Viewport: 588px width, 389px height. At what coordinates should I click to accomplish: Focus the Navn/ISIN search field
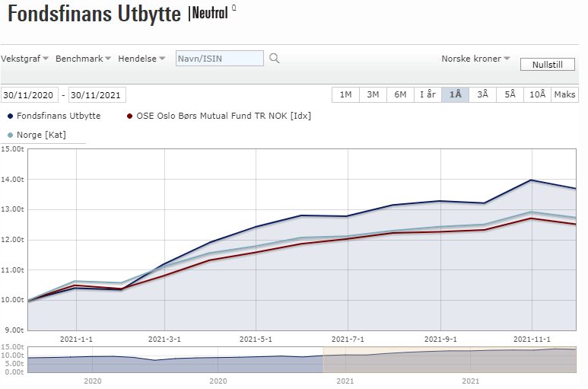[219, 59]
